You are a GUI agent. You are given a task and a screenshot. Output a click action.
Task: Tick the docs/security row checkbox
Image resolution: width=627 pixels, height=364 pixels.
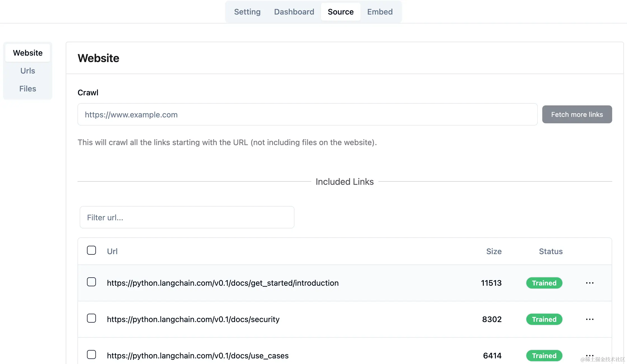click(91, 318)
